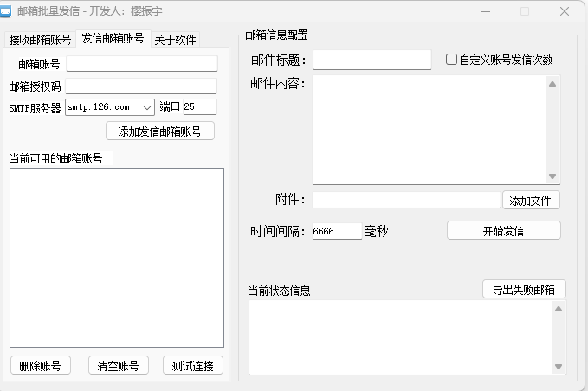Click 导出失败邮箱 button

pos(524,289)
